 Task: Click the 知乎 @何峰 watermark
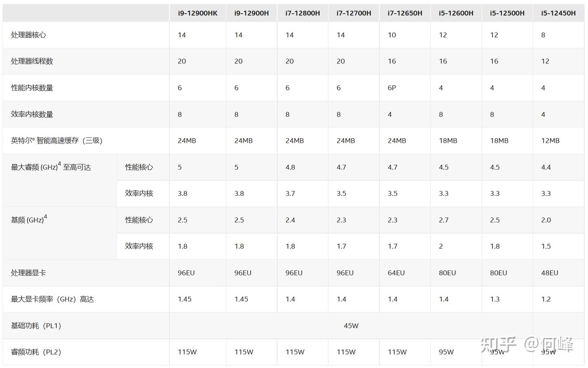[x=527, y=345]
